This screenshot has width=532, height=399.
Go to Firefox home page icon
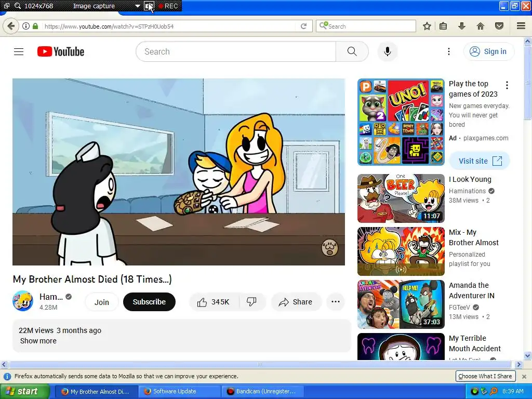click(x=480, y=26)
